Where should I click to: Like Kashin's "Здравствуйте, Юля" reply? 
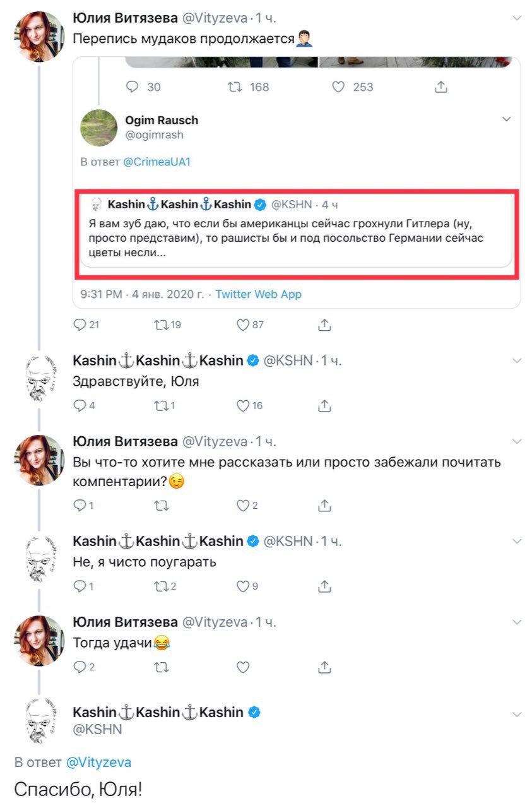coord(243,406)
